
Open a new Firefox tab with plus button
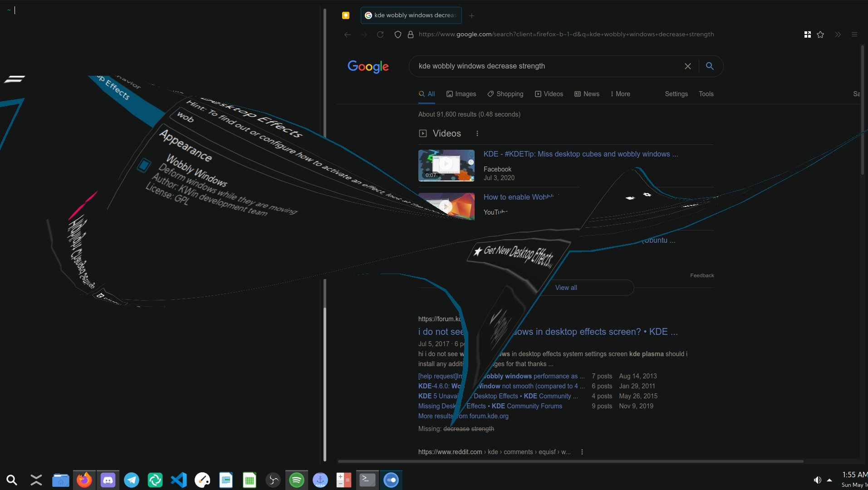pyautogui.click(x=472, y=15)
